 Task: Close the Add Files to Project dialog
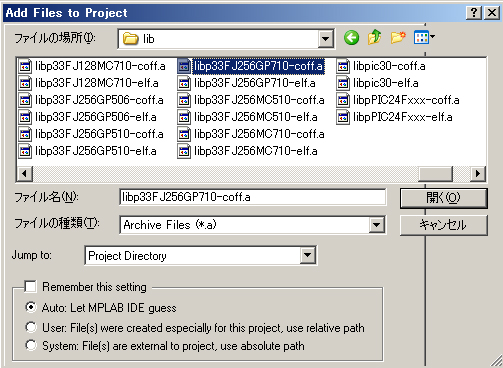click(x=492, y=13)
